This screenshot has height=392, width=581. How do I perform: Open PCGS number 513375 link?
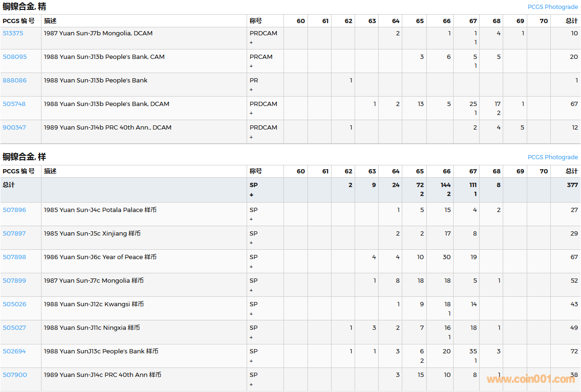[13, 33]
